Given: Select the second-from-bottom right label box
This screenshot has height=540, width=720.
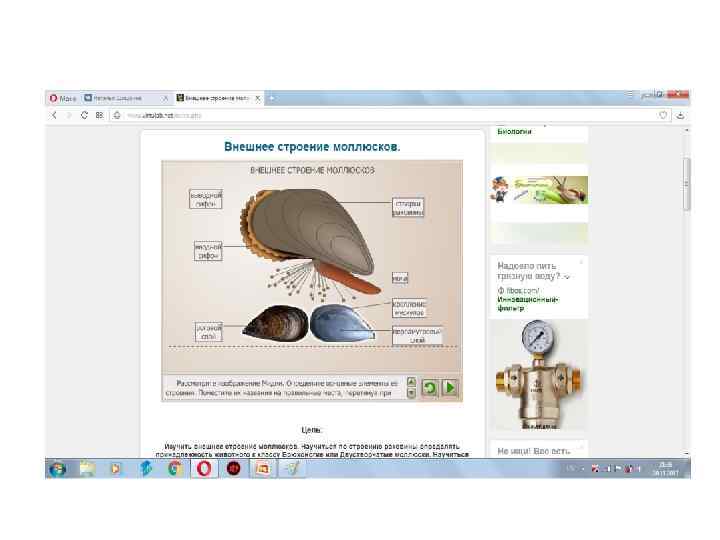Looking at the screenshot, I should [410, 308].
